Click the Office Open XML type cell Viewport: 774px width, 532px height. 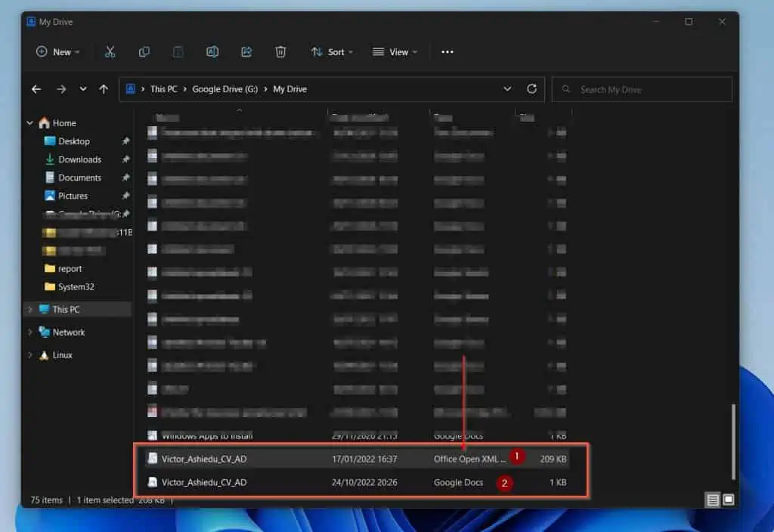[470, 459]
